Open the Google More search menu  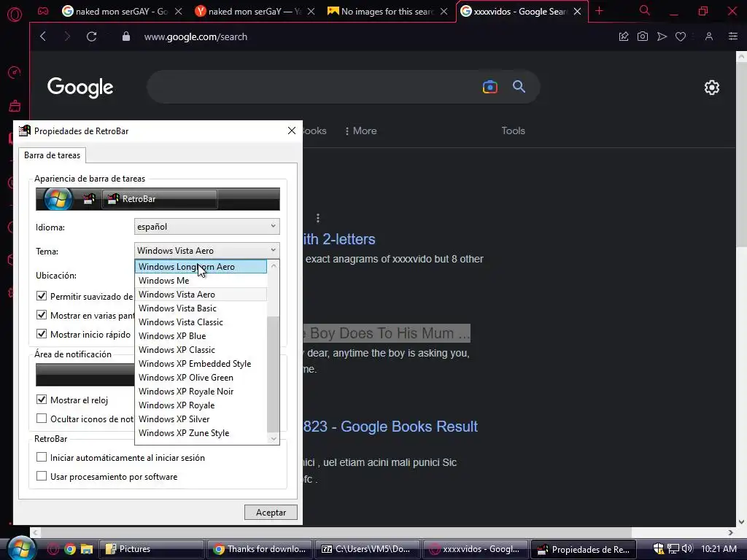(x=360, y=131)
